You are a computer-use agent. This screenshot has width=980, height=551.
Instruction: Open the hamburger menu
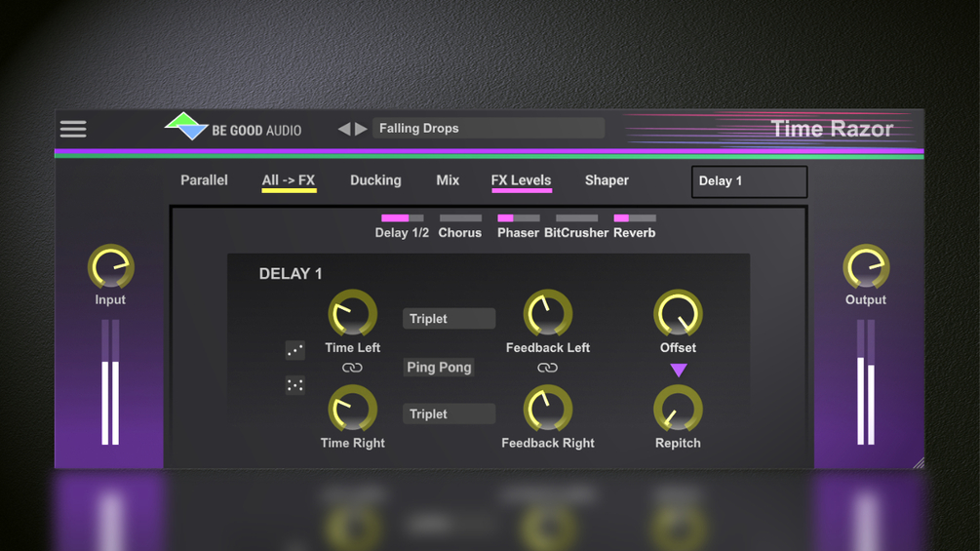(73, 130)
